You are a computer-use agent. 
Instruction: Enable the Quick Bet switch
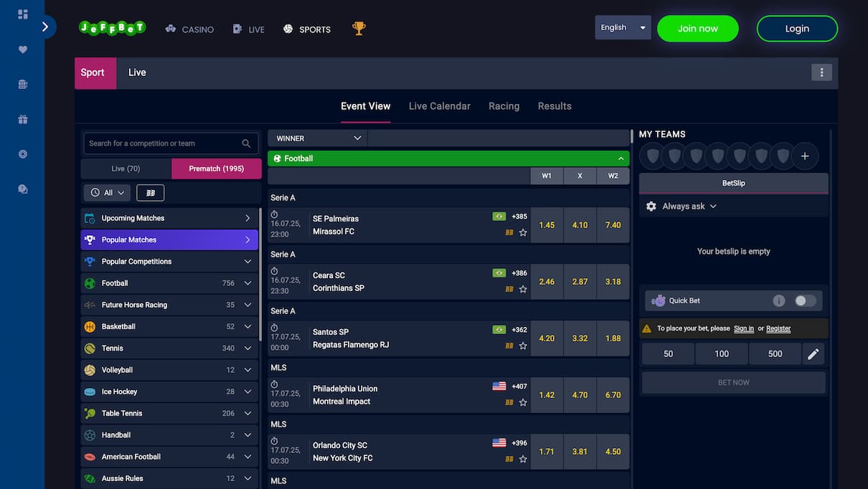tap(805, 300)
